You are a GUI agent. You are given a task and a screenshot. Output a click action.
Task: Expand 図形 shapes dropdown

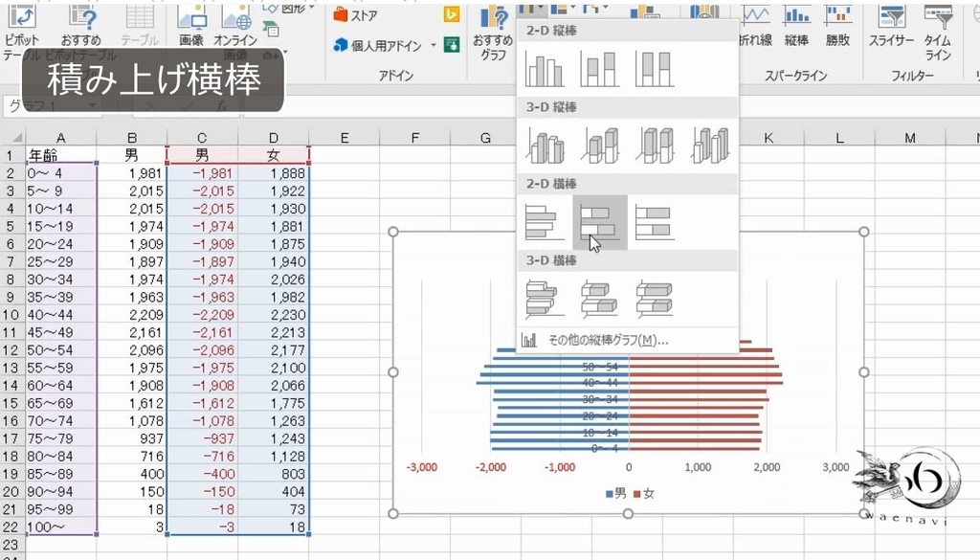tap(311, 8)
